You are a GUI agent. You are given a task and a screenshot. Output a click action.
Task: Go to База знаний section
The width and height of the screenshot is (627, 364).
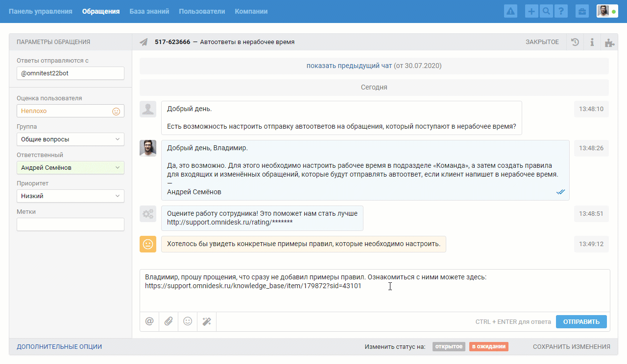click(149, 11)
